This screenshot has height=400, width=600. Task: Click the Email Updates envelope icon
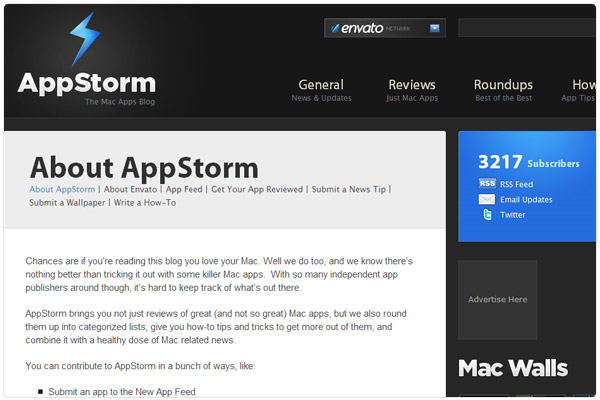pyautogui.click(x=487, y=199)
